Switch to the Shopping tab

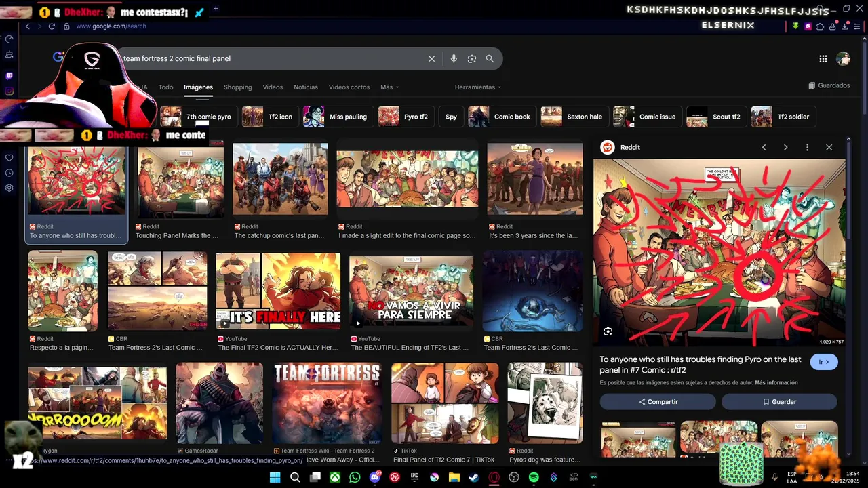pyautogui.click(x=237, y=87)
